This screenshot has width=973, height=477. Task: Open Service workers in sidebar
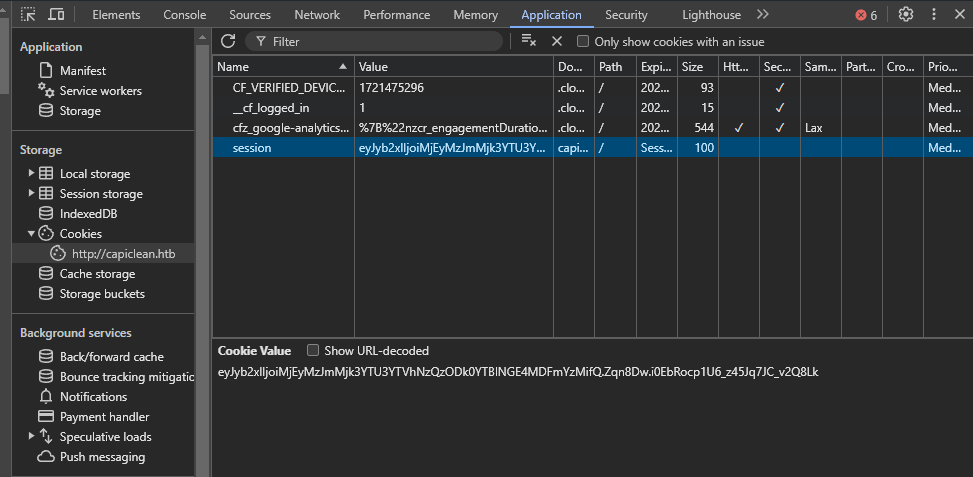pyautogui.click(x=100, y=91)
